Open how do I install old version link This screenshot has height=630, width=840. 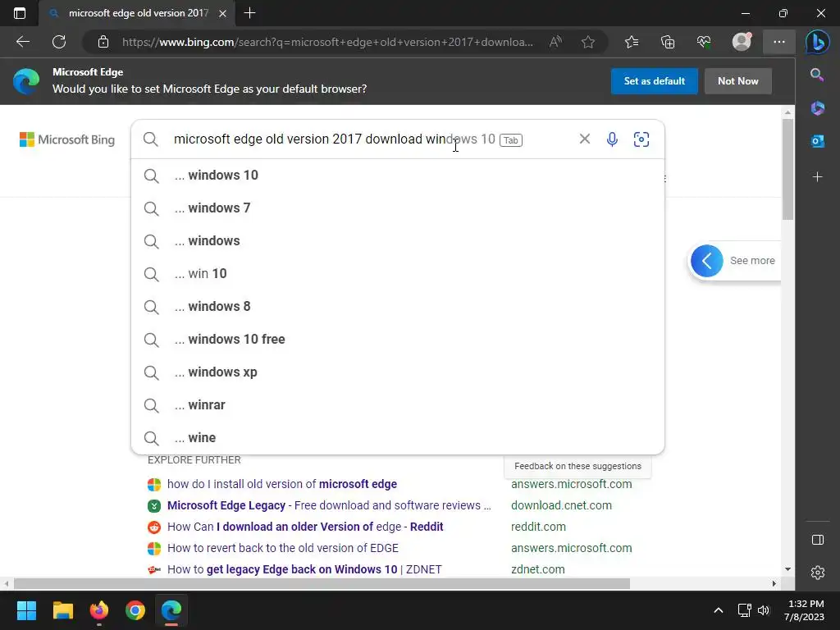pyautogui.click(x=282, y=484)
